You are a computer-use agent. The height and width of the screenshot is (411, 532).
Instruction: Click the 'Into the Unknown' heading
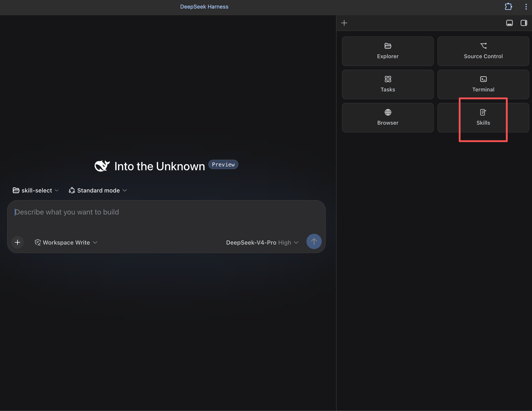pos(160,167)
